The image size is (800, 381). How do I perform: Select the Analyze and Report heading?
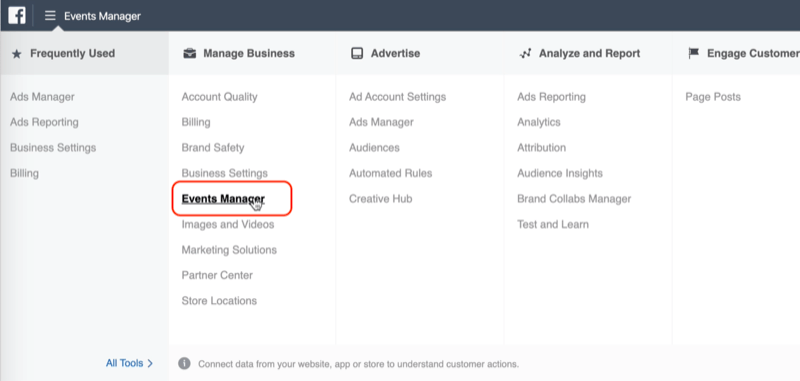pos(589,54)
